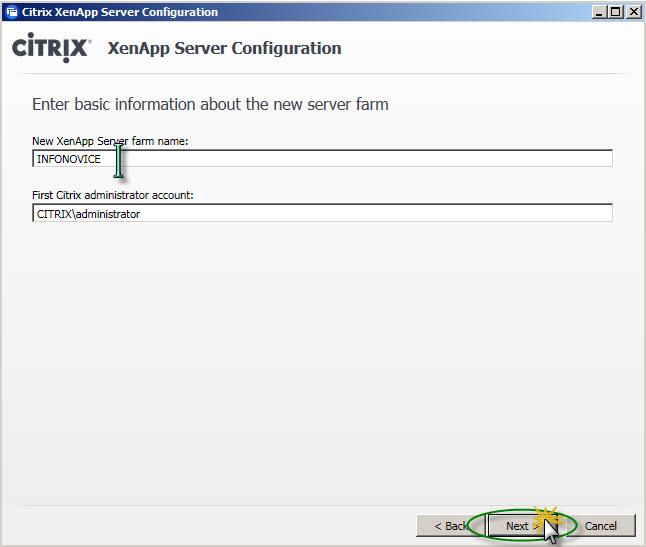The height and width of the screenshot is (547, 646).
Task: Click the 'XenApp Server Configuration' header title
Action: [225, 48]
